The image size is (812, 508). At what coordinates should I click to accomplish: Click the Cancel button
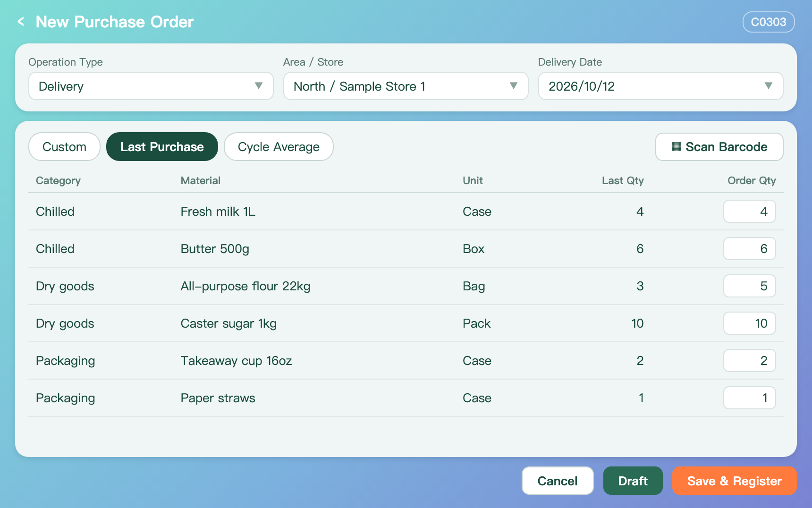[558, 481]
